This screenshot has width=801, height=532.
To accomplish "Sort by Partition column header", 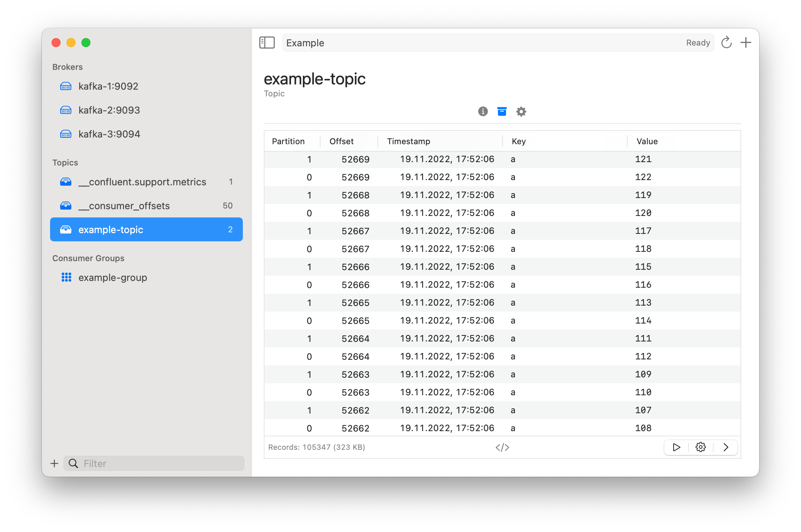I will 292,141.
